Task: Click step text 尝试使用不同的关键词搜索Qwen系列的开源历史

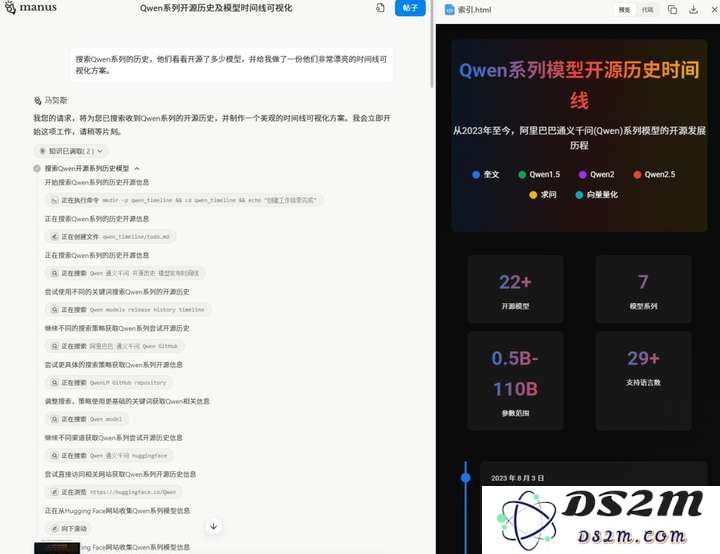Action: click(117, 292)
